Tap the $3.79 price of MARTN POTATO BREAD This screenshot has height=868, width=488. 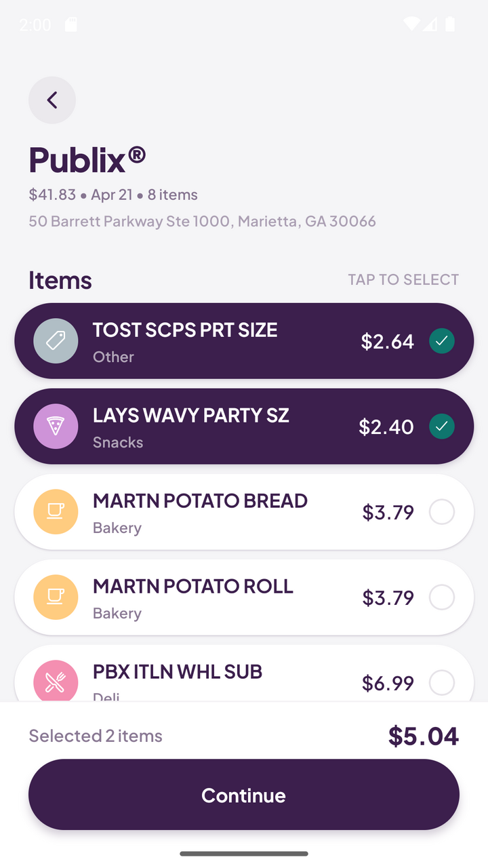pos(388,512)
